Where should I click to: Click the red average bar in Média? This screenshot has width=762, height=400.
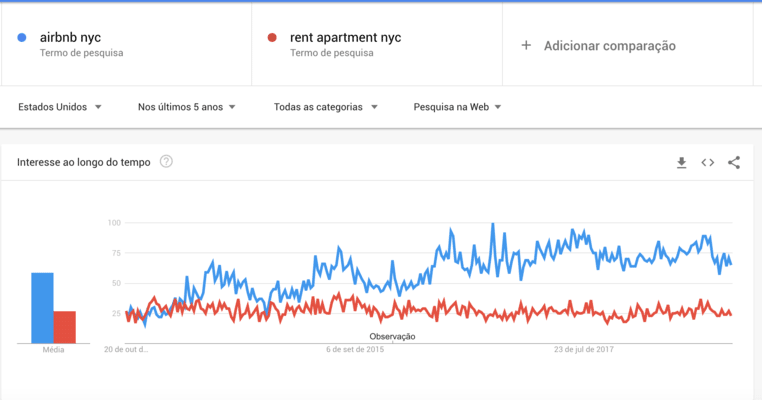pos(65,327)
